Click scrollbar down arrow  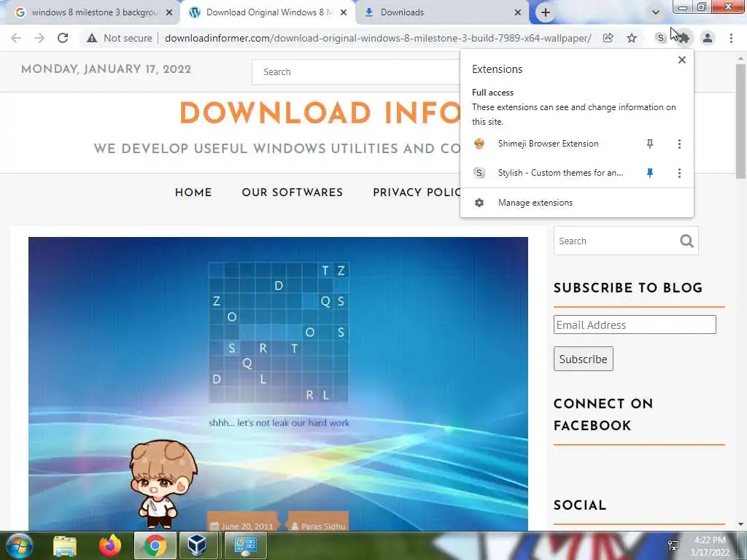(740, 524)
